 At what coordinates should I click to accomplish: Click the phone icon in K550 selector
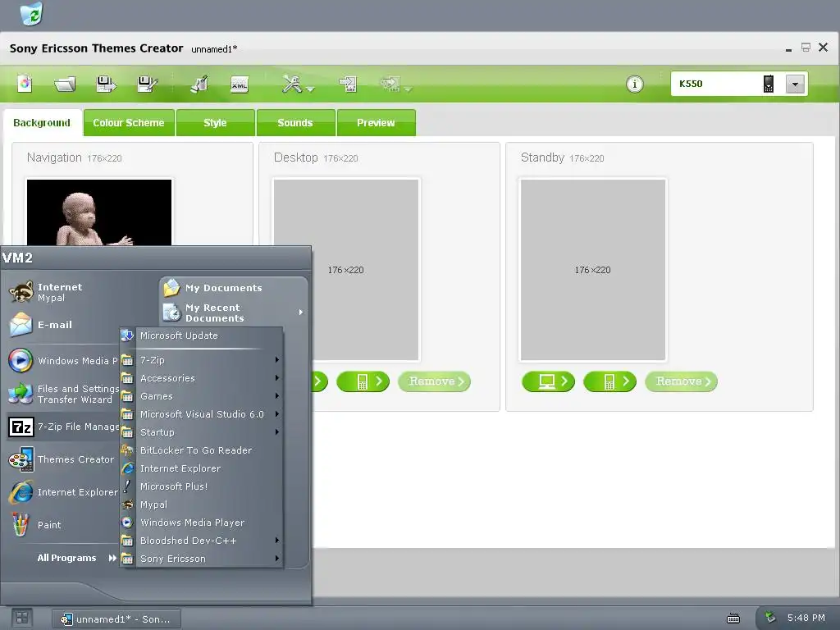click(768, 84)
